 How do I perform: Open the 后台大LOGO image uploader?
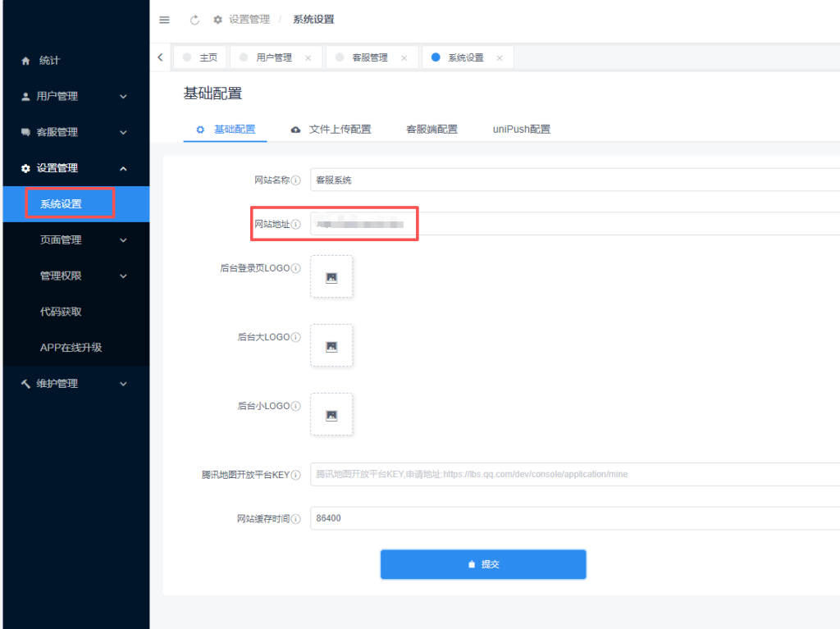pos(331,345)
